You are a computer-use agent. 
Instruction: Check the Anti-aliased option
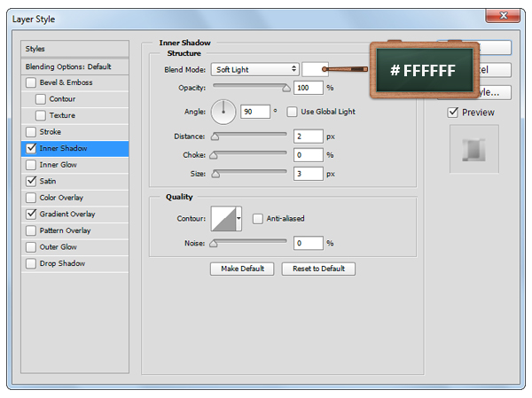pyautogui.click(x=258, y=218)
